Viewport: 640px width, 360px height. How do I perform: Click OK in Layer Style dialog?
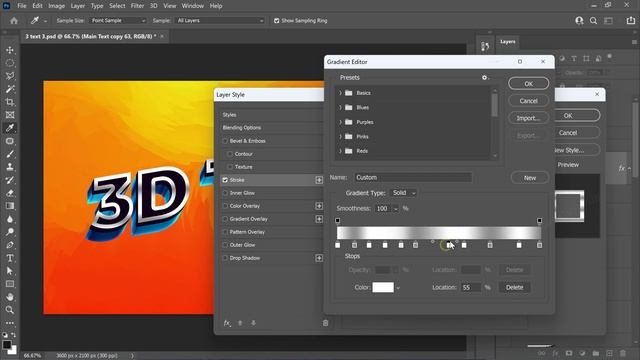[x=568, y=116]
